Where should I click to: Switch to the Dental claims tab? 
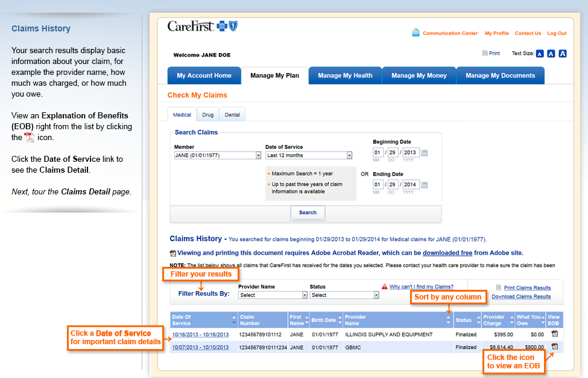coord(232,115)
